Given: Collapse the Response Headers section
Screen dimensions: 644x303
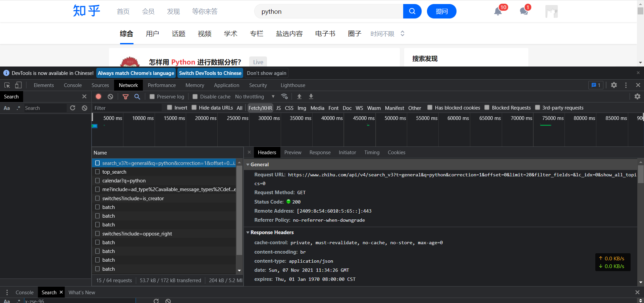Looking at the screenshot, I should coord(248,232).
